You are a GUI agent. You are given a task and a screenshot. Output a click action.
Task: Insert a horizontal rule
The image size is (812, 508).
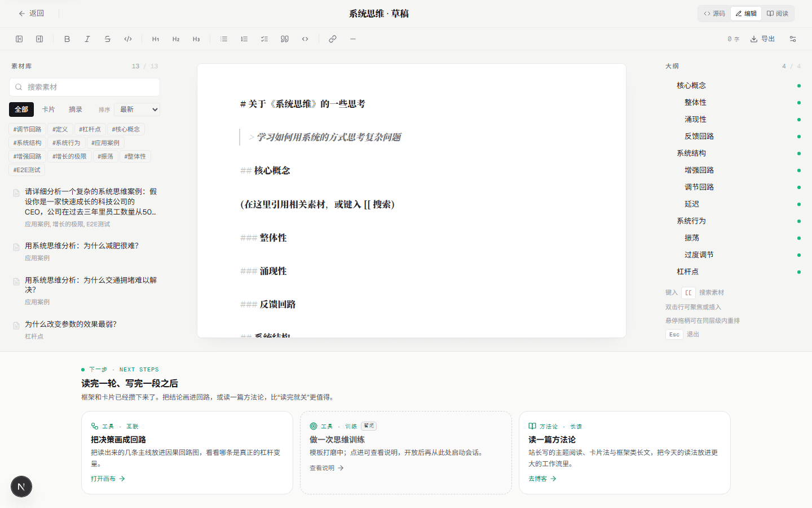coord(353,39)
